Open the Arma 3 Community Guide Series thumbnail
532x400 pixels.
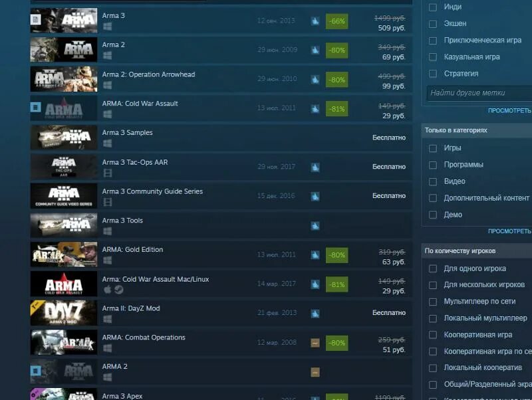[64, 196]
